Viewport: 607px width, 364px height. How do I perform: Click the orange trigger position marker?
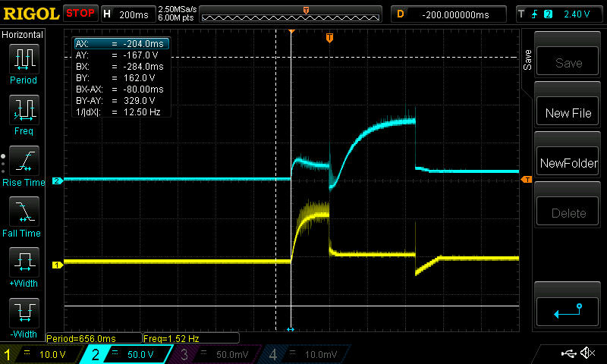[x=329, y=38]
